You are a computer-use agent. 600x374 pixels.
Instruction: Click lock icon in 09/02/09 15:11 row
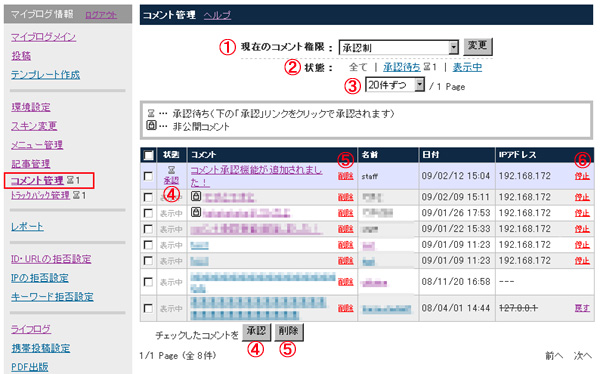tap(196, 196)
